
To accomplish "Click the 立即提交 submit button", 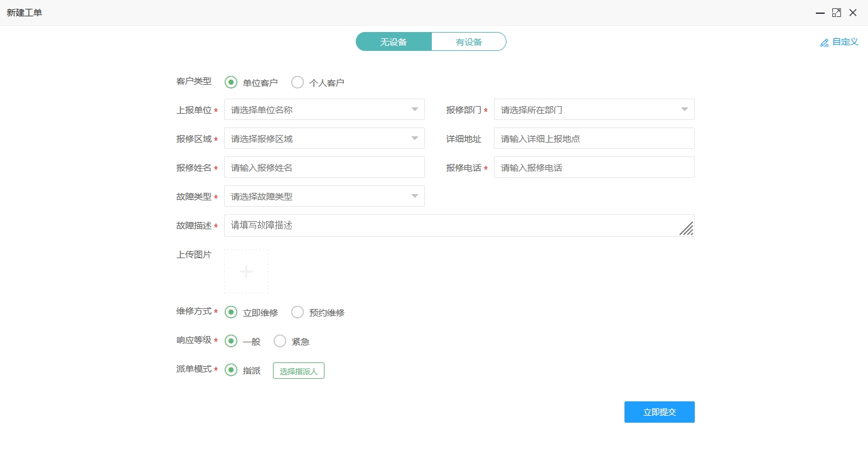I will click(x=659, y=412).
